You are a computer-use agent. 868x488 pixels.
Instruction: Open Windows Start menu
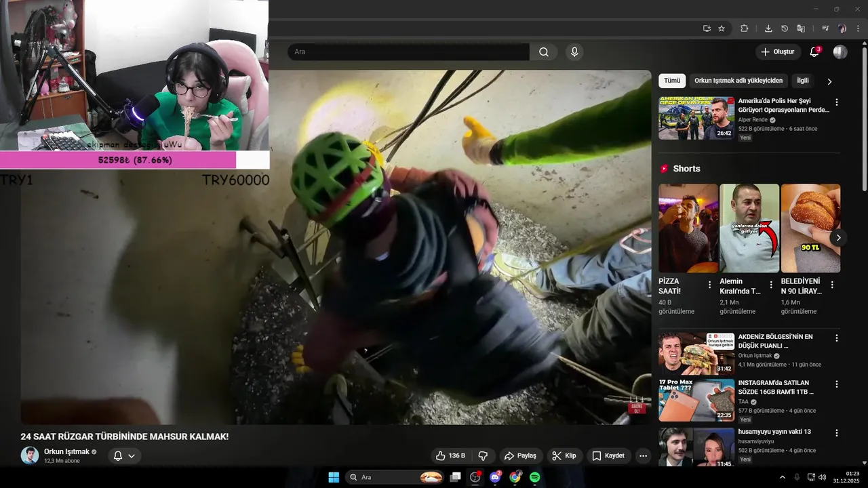click(x=334, y=477)
